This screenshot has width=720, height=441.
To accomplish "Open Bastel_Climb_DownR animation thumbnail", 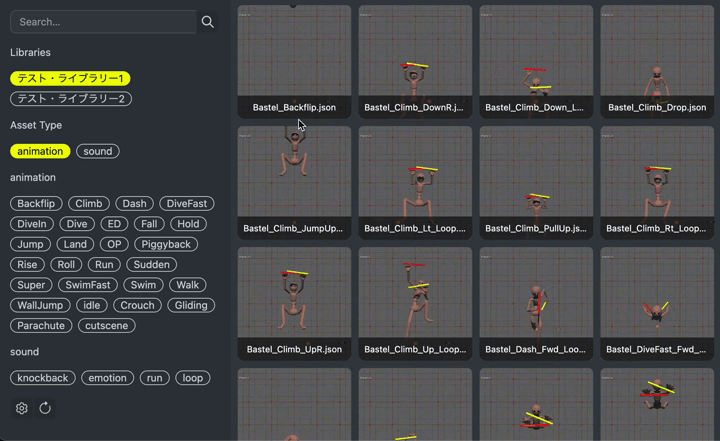I will click(415, 62).
